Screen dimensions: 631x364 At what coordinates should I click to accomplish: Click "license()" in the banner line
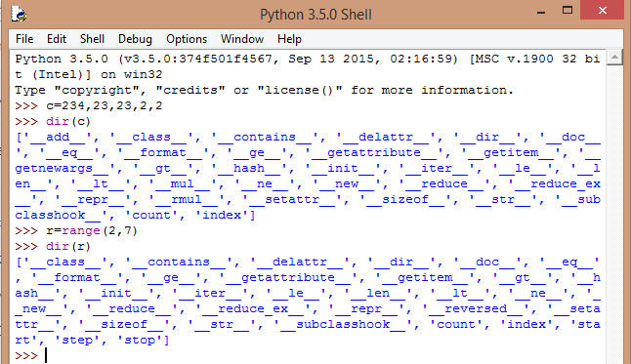click(300, 90)
